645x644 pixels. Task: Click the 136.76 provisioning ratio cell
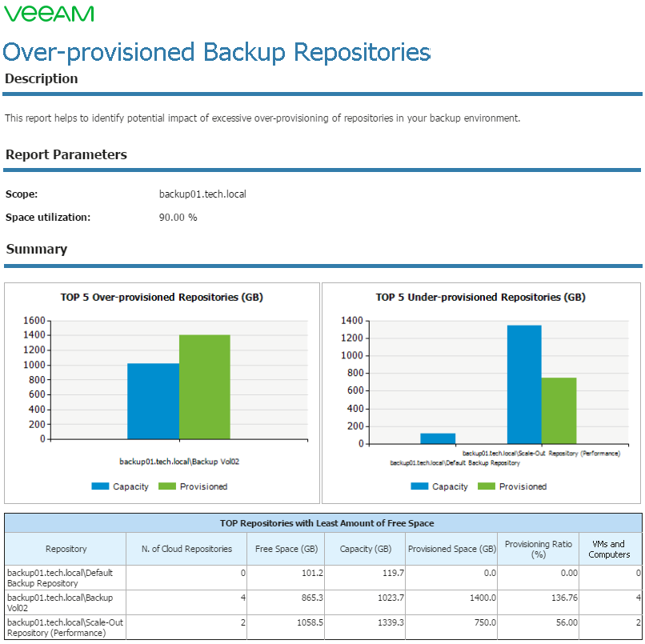coord(538,602)
